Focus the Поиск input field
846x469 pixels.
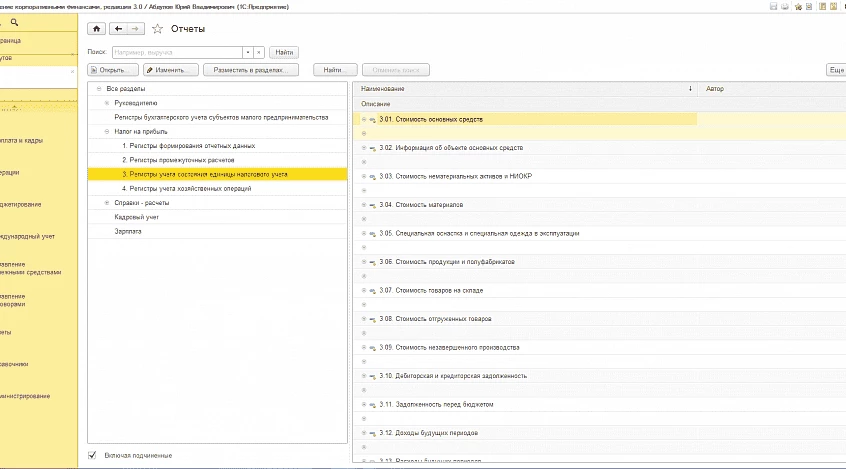pyautogui.click(x=178, y=52)
